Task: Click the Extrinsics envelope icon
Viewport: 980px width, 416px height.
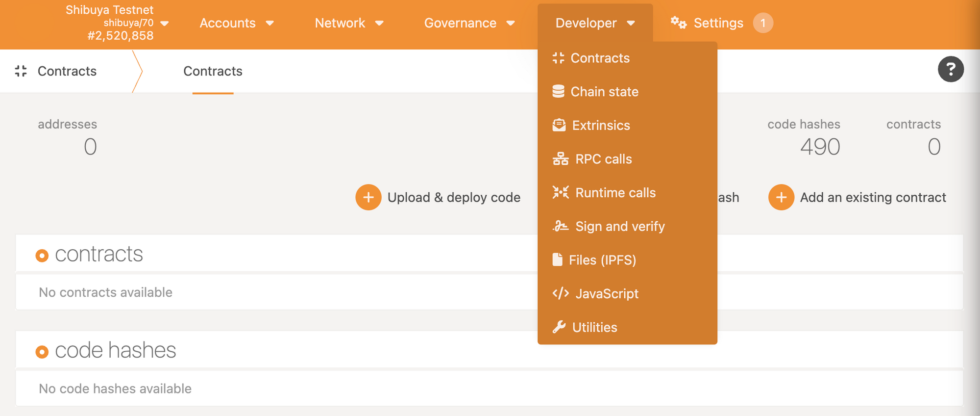Action: 559,126
